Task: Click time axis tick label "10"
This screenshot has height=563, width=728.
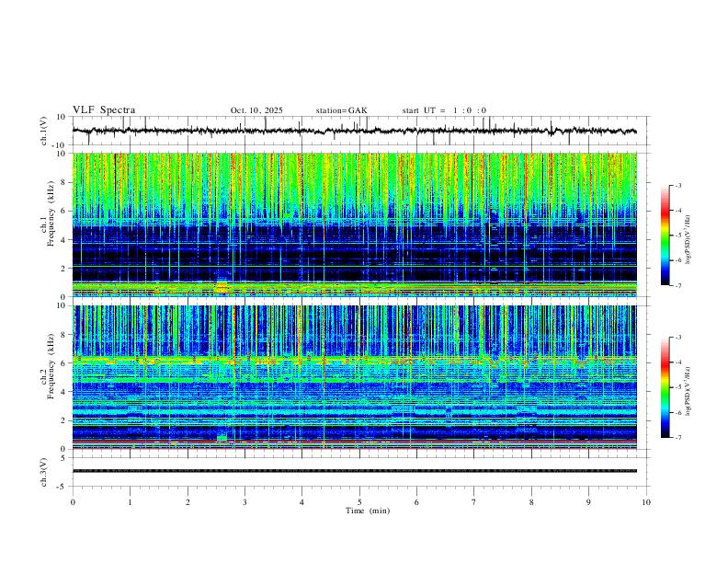Action: pos(646,502)
